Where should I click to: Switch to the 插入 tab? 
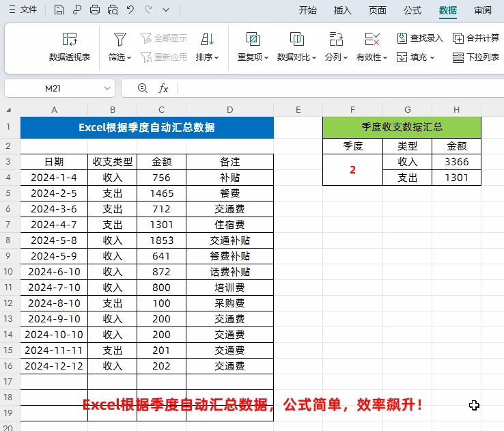[x=342, y=10]
